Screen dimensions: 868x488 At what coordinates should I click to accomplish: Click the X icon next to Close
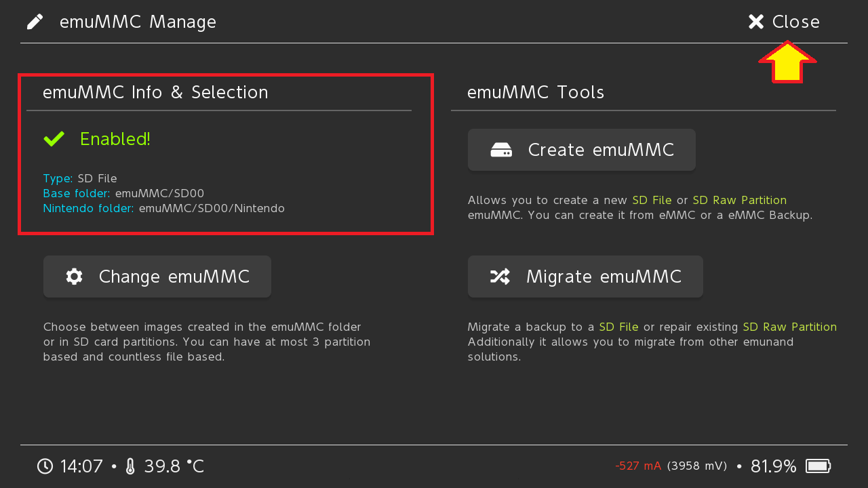point(756,22)
